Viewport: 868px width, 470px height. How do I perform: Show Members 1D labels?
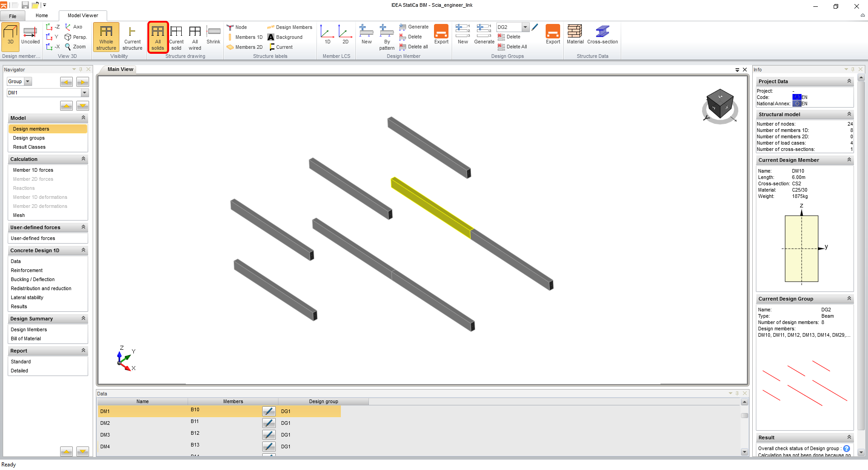(245, 37)
